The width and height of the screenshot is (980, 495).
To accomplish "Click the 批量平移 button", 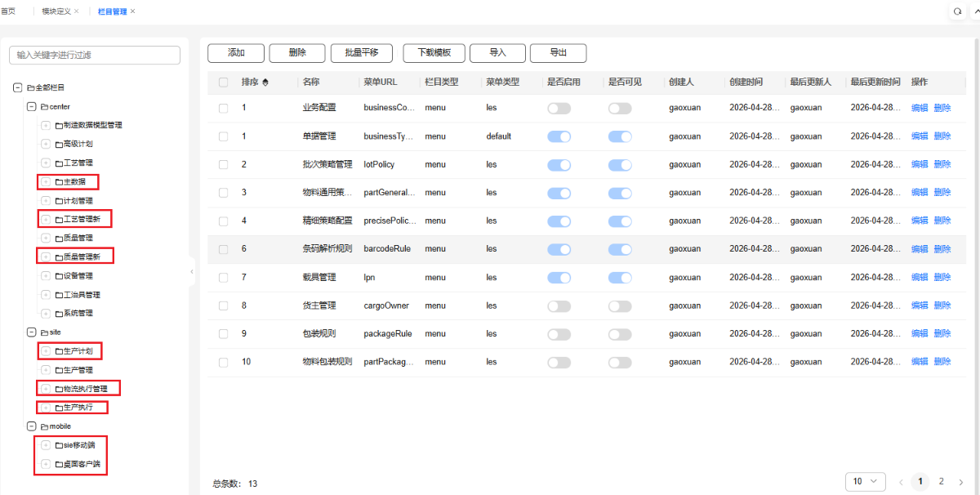I will tap(362, 53).
